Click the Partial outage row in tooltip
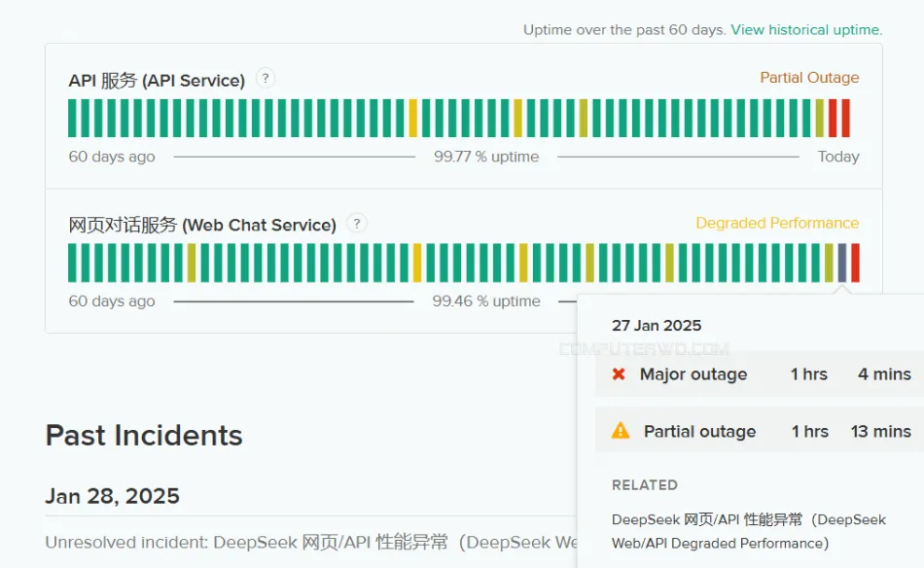Screen dimensions: 924x568 760,431
